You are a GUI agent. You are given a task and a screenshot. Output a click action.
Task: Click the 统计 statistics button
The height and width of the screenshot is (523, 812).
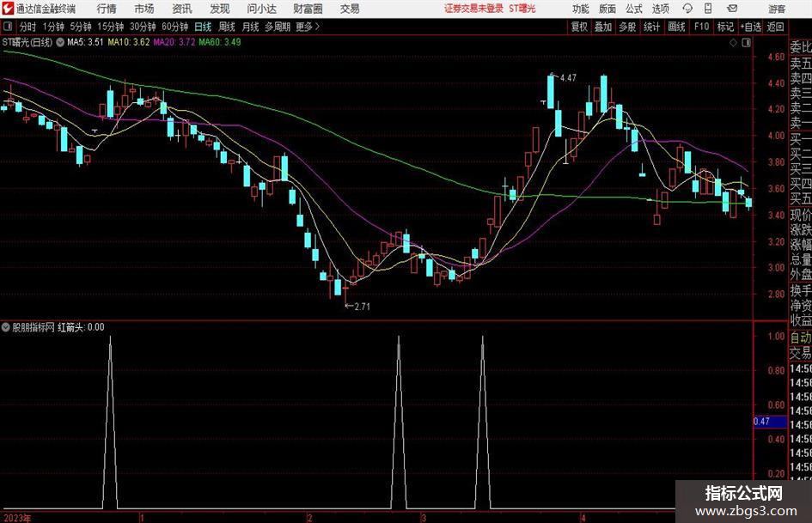pyautogui.click(x=651, y=27)
